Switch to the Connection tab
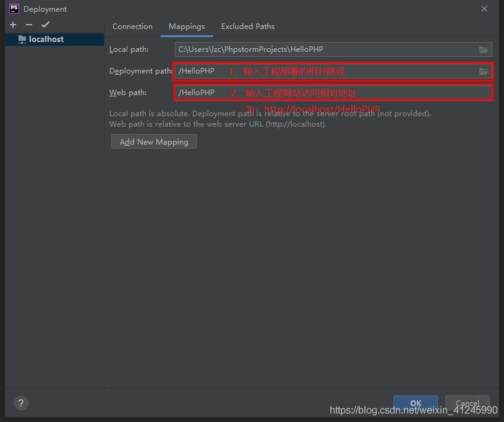 [x=132, y=27]
